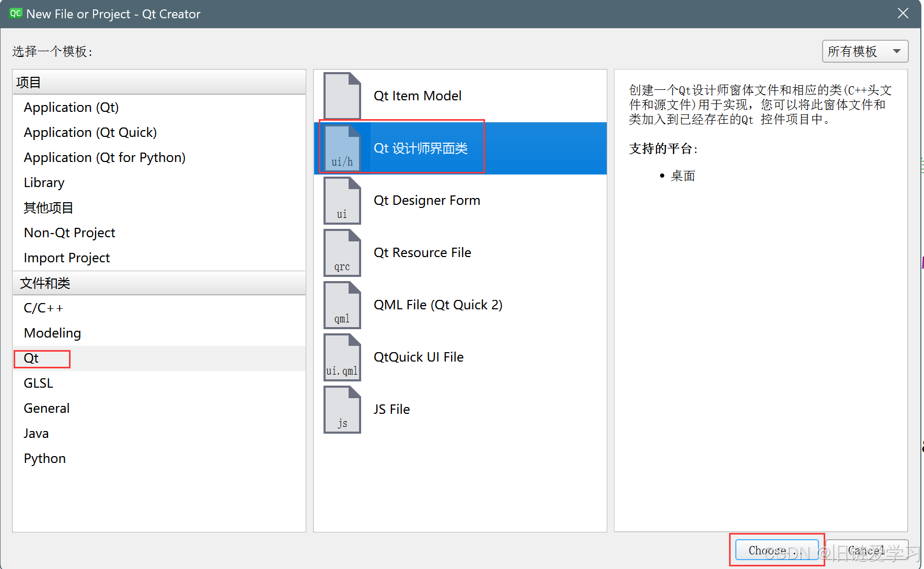Screen dimensions: 924x569
Task: Select Application (Qt Quick) category
Action: 159,132
